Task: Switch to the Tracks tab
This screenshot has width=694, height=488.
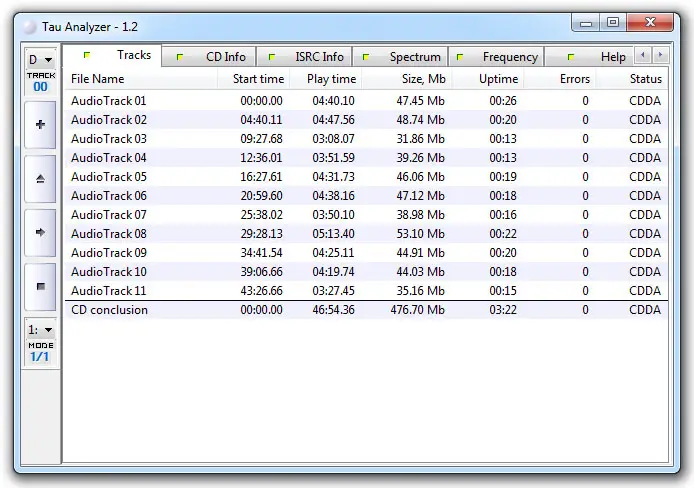Action: (x=112, y=55)
